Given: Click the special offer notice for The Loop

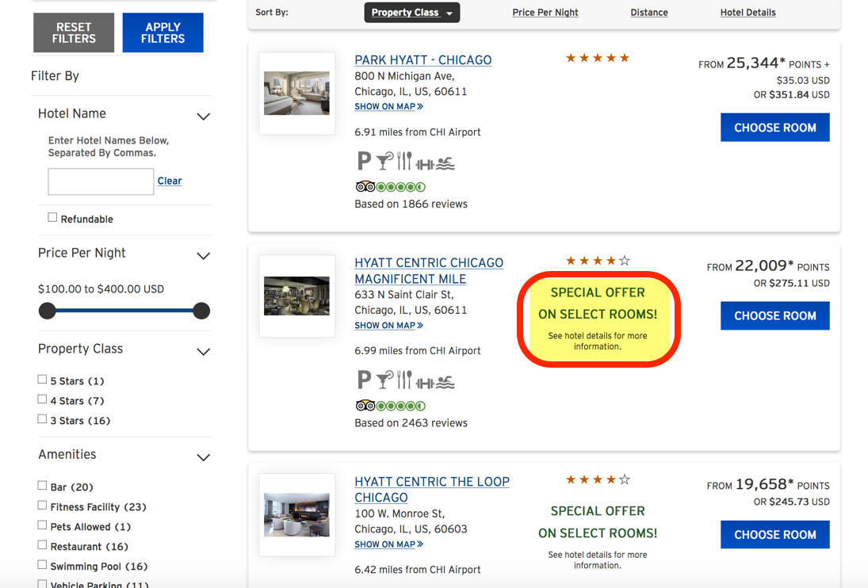Looking at the screenshot, I should point(598,536).
